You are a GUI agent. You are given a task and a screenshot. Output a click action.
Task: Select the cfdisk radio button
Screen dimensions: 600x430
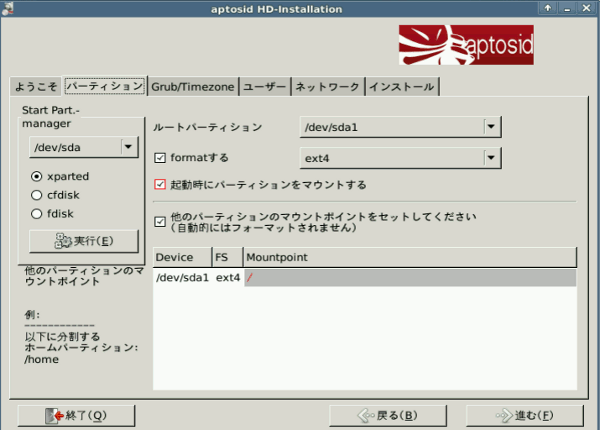[36, 195]
